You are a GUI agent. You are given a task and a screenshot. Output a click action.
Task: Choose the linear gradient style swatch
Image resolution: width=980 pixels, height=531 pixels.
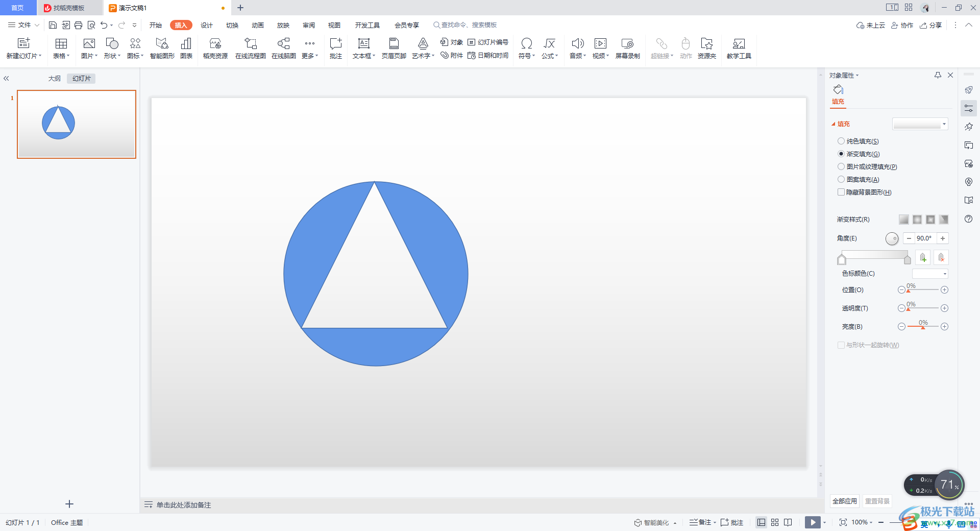coord(904,219)
